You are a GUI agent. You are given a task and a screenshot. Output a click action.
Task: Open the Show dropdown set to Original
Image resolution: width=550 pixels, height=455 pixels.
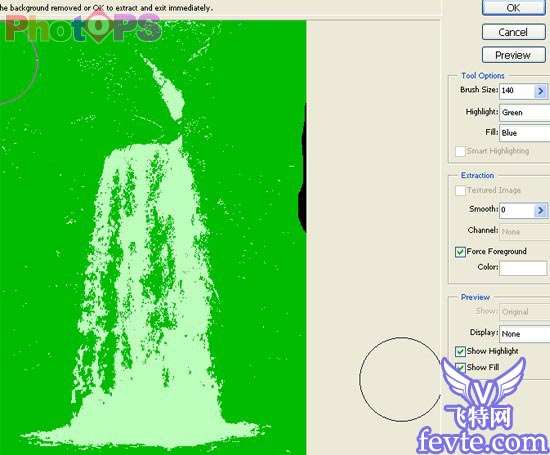click(525, 312)
